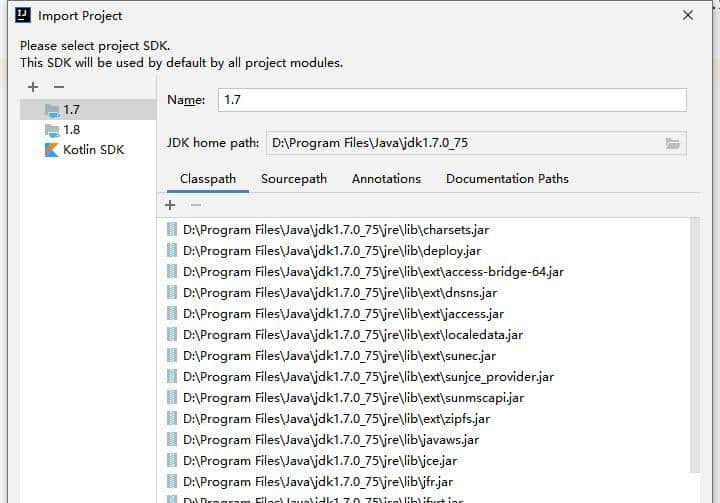The height and width of the screenshot is (503, 720).
Task: Switch to the Sourcepath tab
Action: pyautogui.click(x=294, y=179)
